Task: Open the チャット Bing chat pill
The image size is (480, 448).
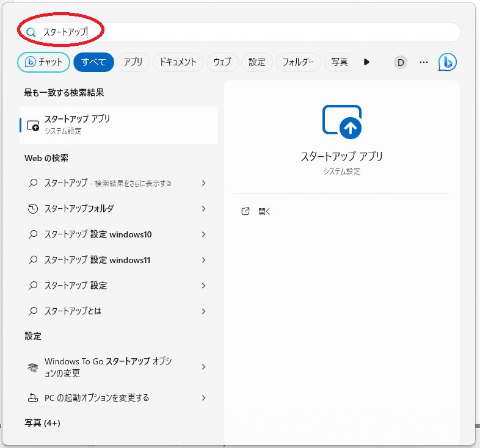Action: pyautogui.click(x=43, y=62)
